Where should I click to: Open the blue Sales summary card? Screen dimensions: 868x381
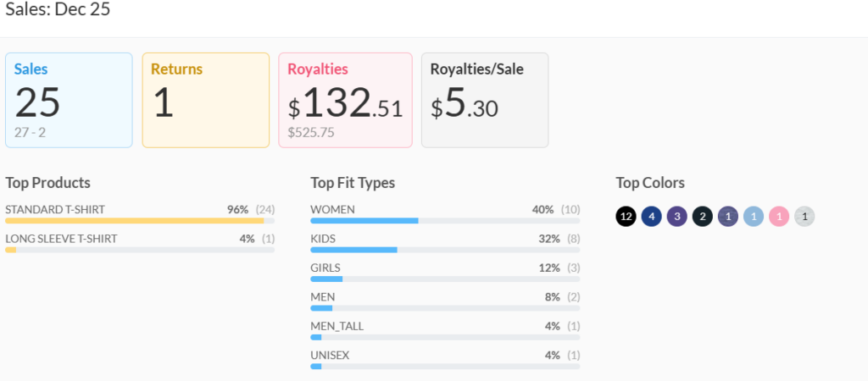pos(69,100)
